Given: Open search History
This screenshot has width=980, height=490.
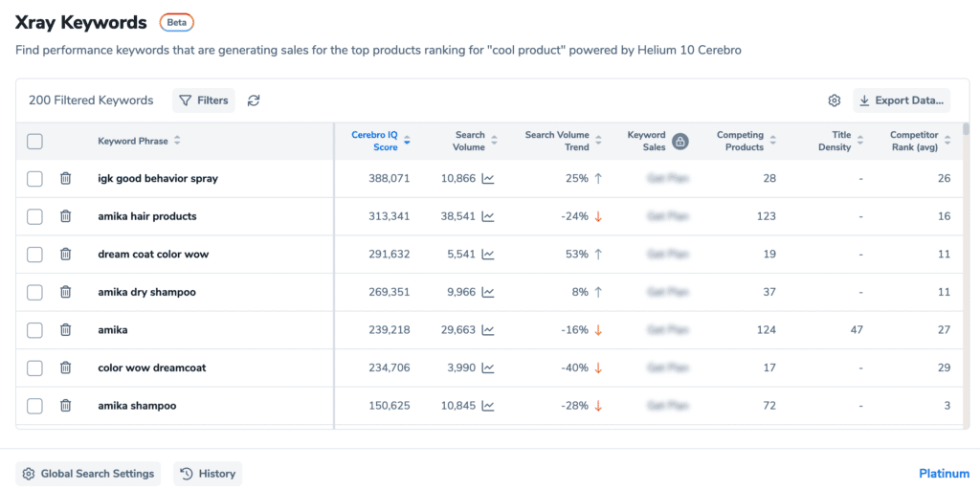Looking at the screenshot, I should pyautogui.click(x=208, y=474).
